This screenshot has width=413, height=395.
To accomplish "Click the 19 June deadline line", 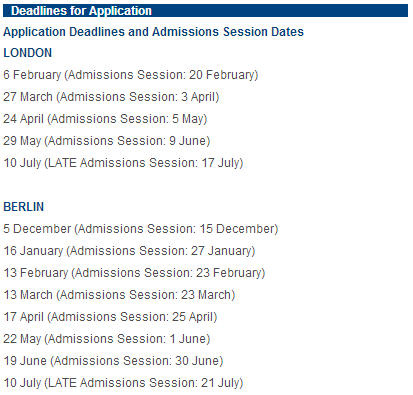I will [x=113, y=361].
